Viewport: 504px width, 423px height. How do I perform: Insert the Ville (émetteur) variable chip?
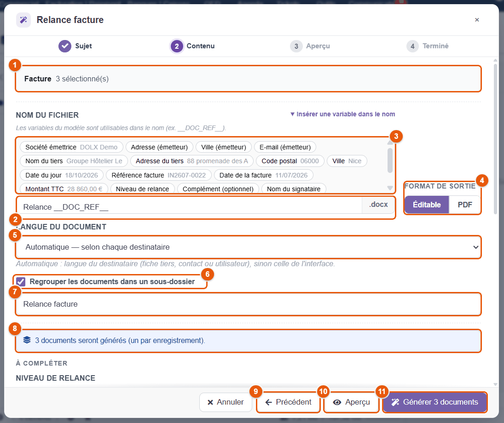223,147
